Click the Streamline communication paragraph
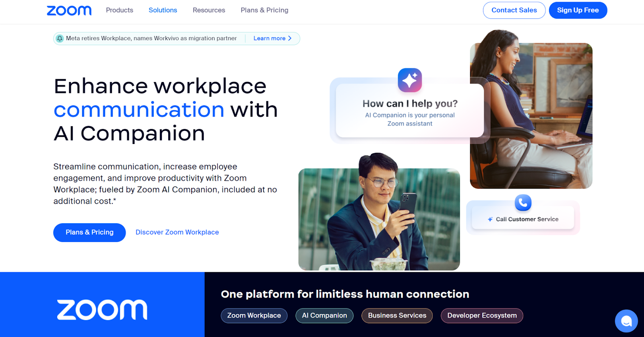This screenshot has height=337, width=644. click(x=165, y=184)
